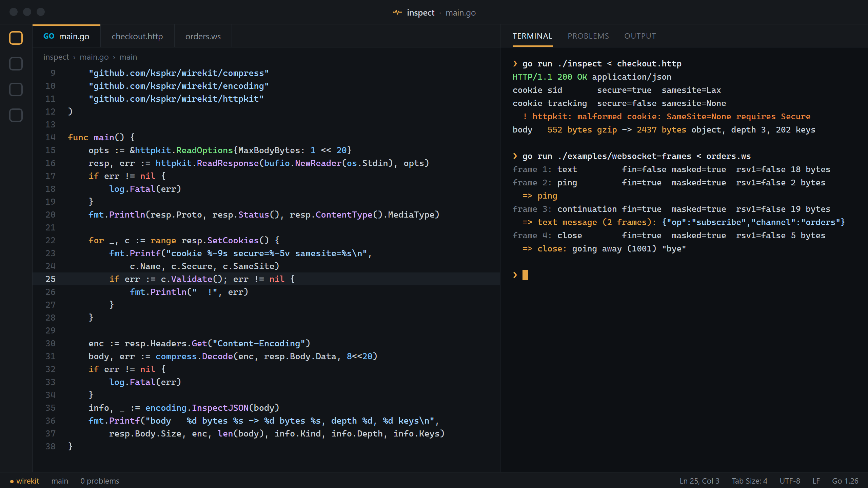Click the UTF-8 encoding indicator
The width and height of the screenshot is (868, 488).
pyautogui.click(x=790, y=481)
